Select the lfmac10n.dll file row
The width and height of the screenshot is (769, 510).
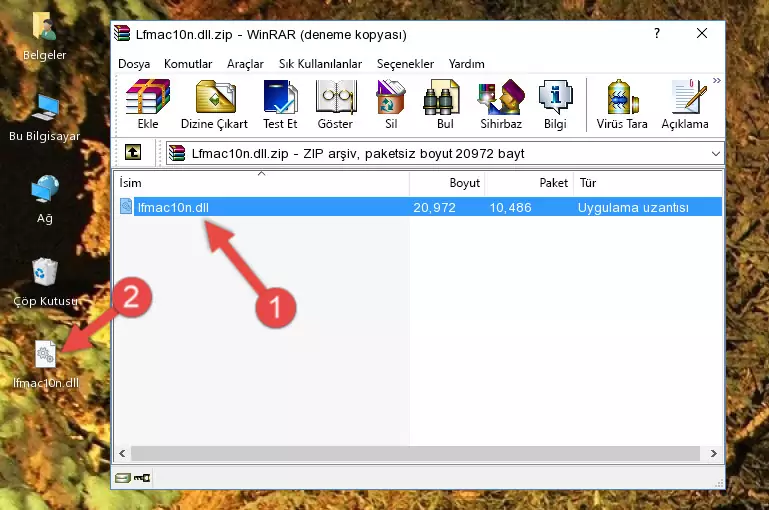tap(419, 207)
